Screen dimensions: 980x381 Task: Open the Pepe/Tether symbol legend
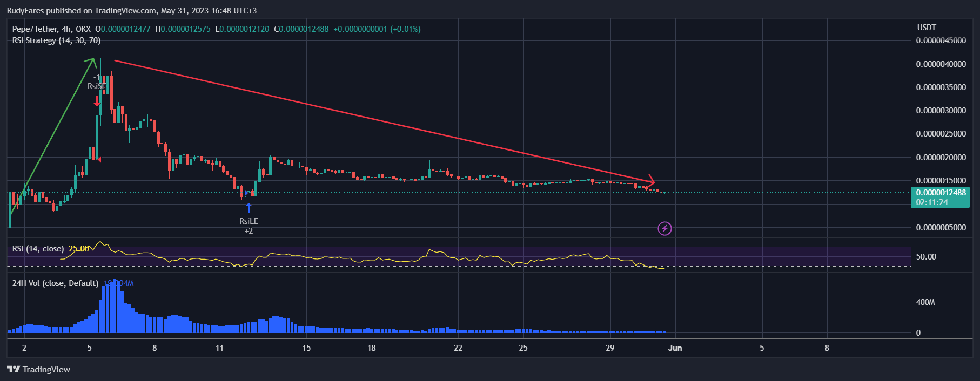click(x=51, y=29)
